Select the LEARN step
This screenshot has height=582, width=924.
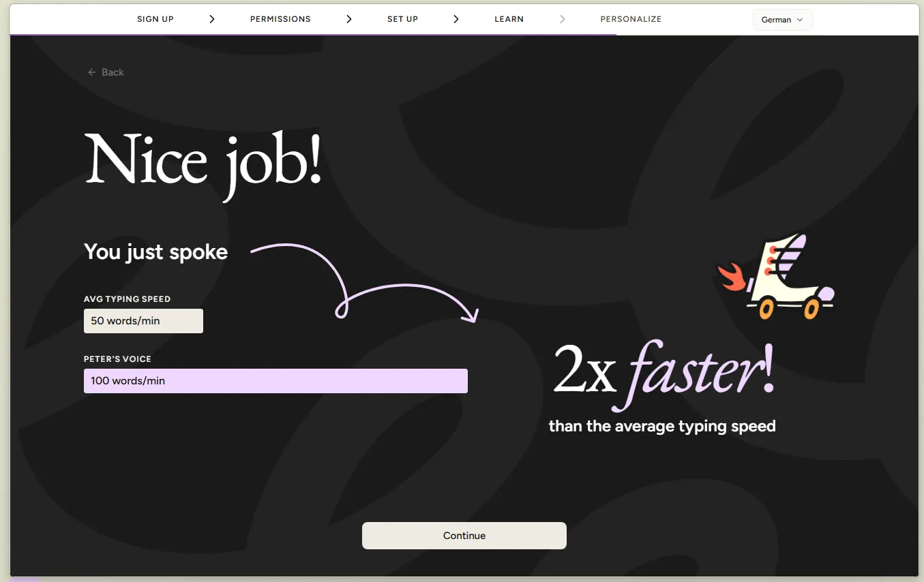point(509,19)
